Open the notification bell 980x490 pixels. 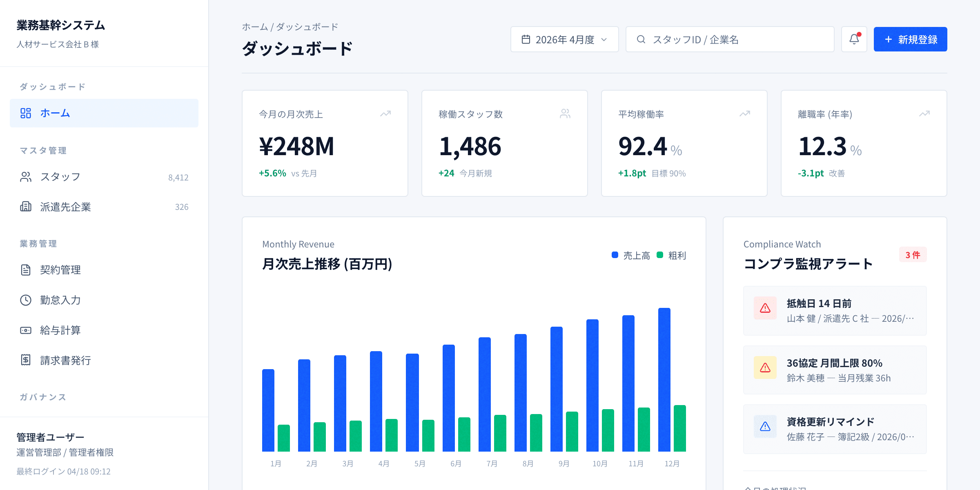[854, 39]
